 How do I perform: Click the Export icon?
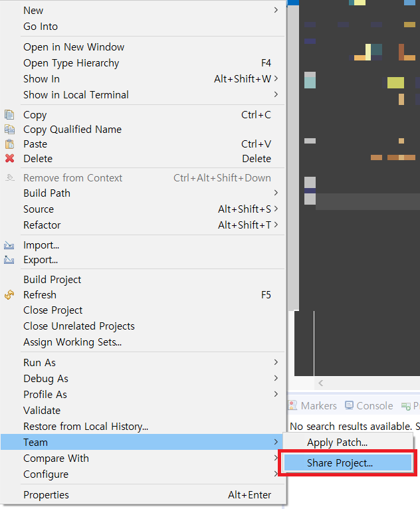(x=9, y=260)
